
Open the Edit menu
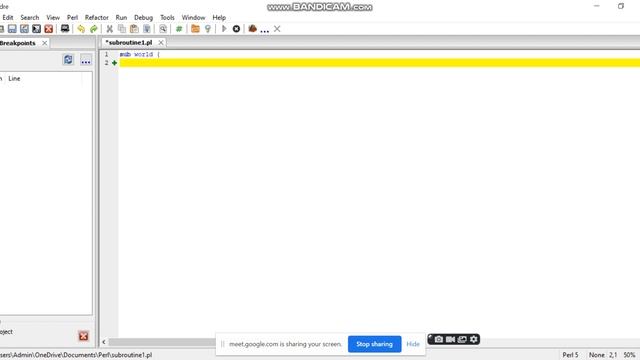coord(8,18)
